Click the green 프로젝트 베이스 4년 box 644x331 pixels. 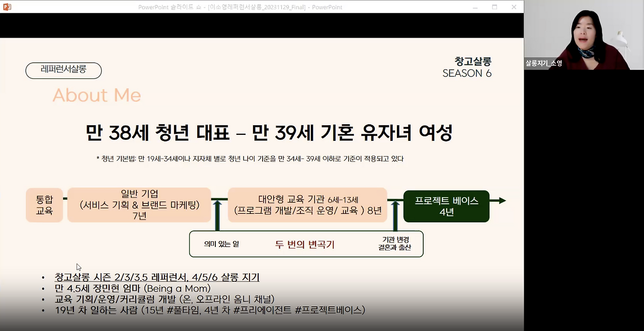pyautogui.click(x=446, y=206)
